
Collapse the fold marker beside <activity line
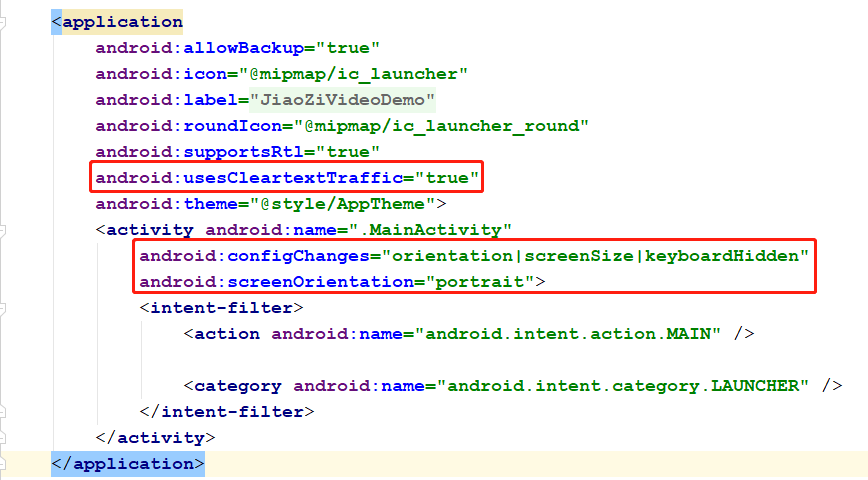[x=2, y=230]
